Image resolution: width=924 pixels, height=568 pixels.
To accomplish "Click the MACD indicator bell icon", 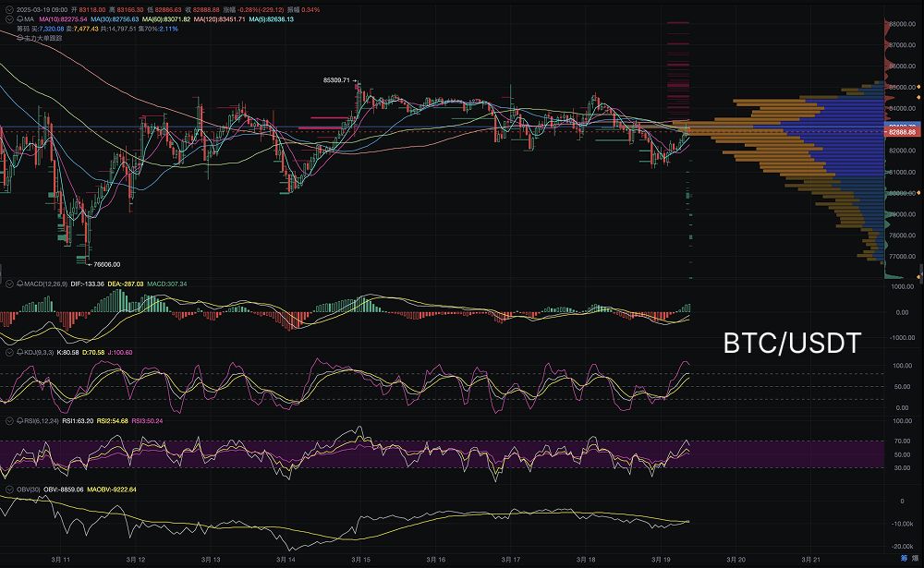I will click(x=18, y=284).
